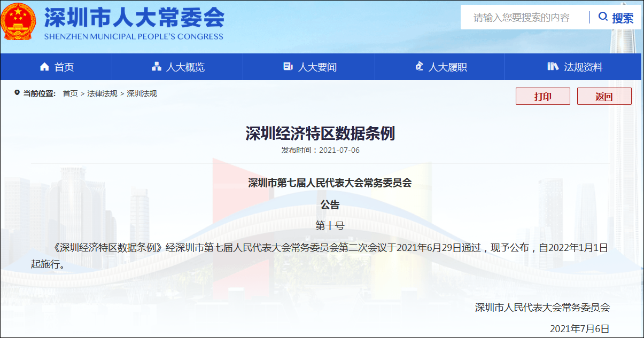The height and width of the screenshot is (338, 644).
Task: Click the site title 深圳市人大常委会
Action: (x=134, y=17)
